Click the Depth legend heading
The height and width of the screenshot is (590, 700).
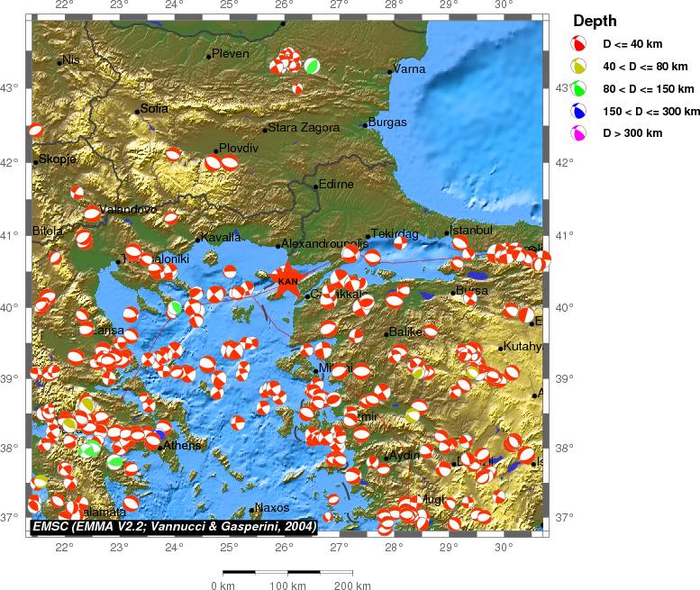(x=595, y=22)
